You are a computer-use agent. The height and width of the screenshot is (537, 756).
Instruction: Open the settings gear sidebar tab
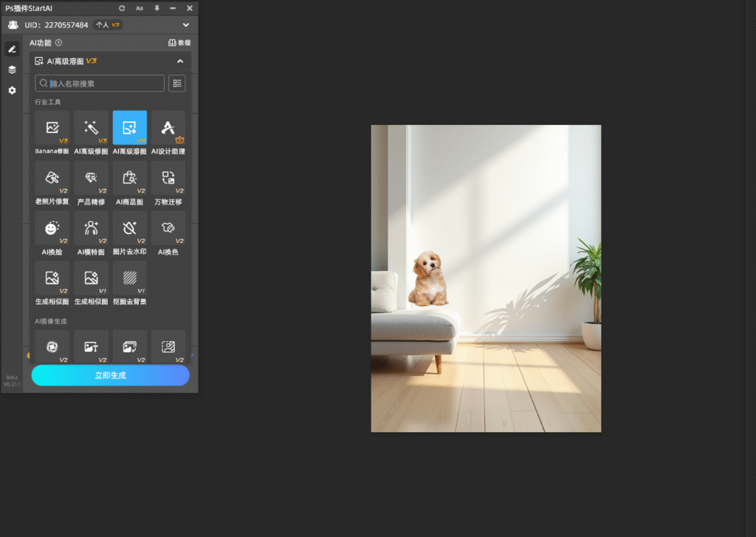(12, 90)
